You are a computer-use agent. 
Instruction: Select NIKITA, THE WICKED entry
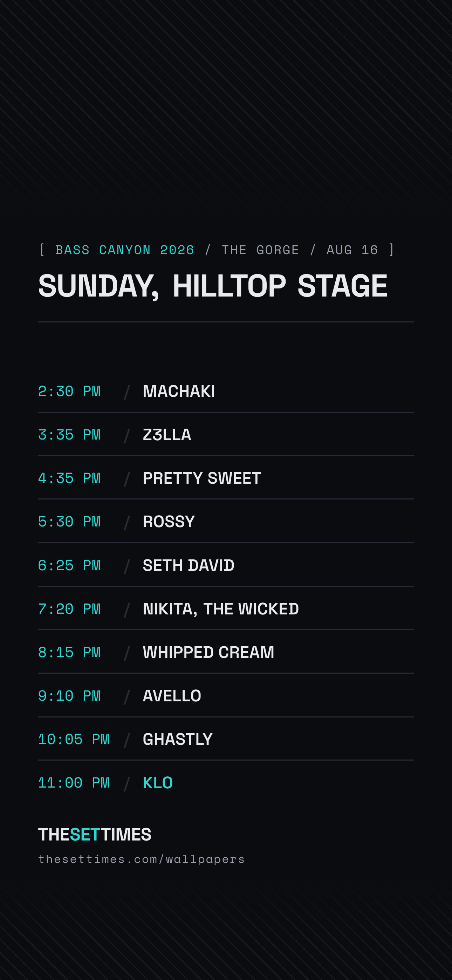(226, 609)
